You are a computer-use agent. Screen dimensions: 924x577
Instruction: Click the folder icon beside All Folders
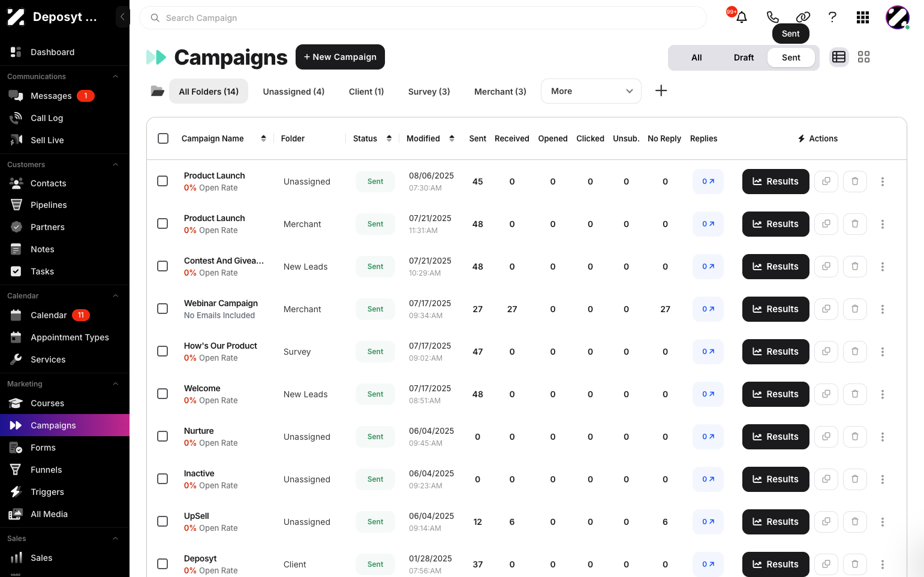157,91
